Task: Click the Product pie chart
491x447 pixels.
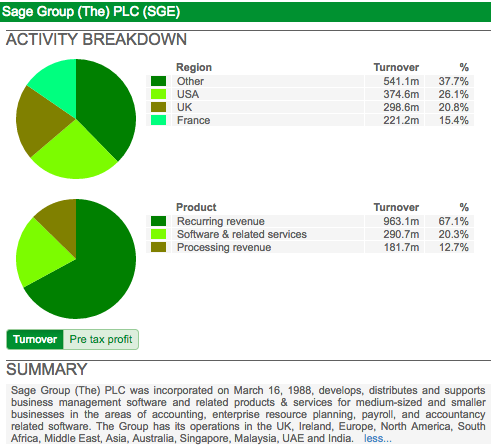Action: point(76,259)
